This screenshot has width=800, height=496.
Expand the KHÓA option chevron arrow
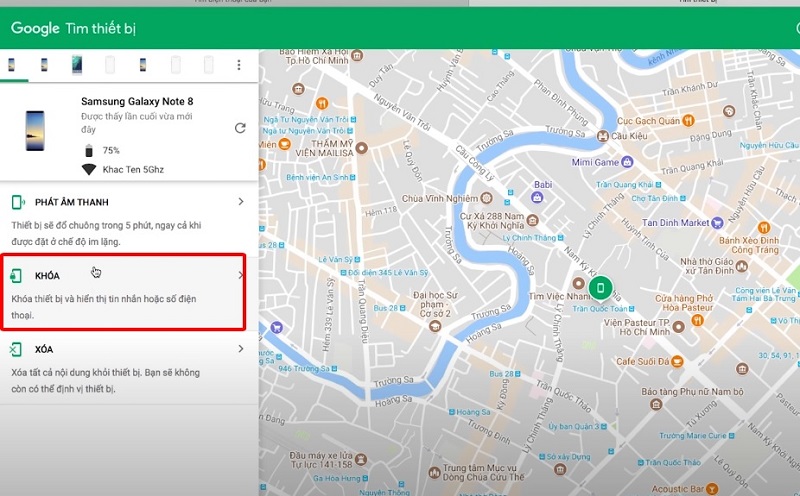tap(241, 276)
